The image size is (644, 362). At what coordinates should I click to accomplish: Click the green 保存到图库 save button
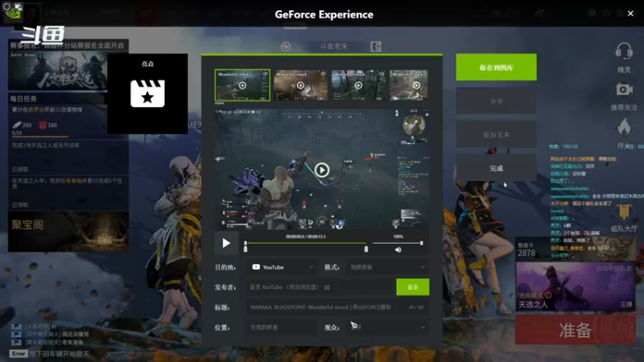point(496,67)
